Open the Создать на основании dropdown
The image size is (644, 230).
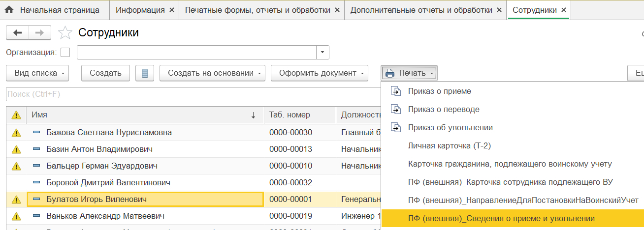(x=212, y=73)
